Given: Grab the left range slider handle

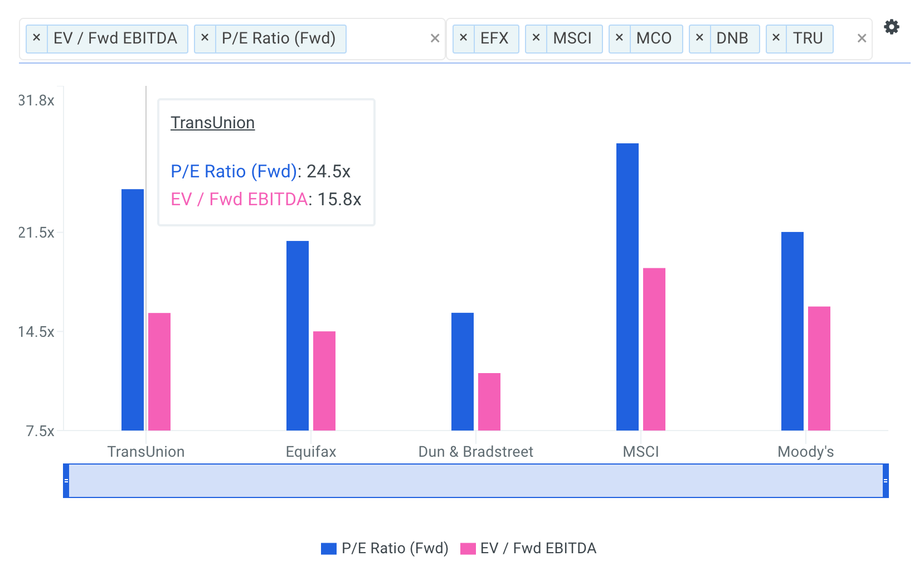Looking at the screenshot, I should (x=66, y=481).
